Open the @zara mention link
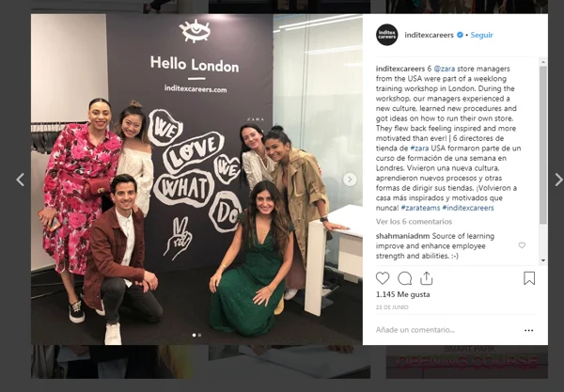This screenshot has height=392, width=564. pyautogui.click(x=445, y=69)
